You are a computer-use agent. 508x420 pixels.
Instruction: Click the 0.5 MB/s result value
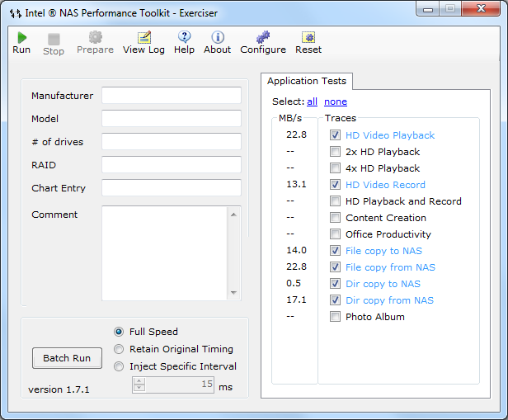coord(294,283)
